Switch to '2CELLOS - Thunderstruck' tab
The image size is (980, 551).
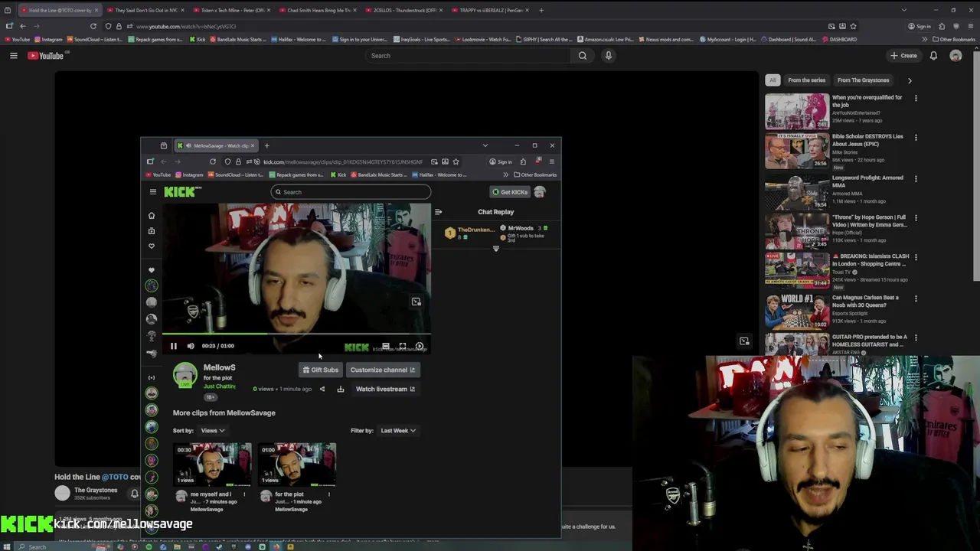(x=403, y=11)
